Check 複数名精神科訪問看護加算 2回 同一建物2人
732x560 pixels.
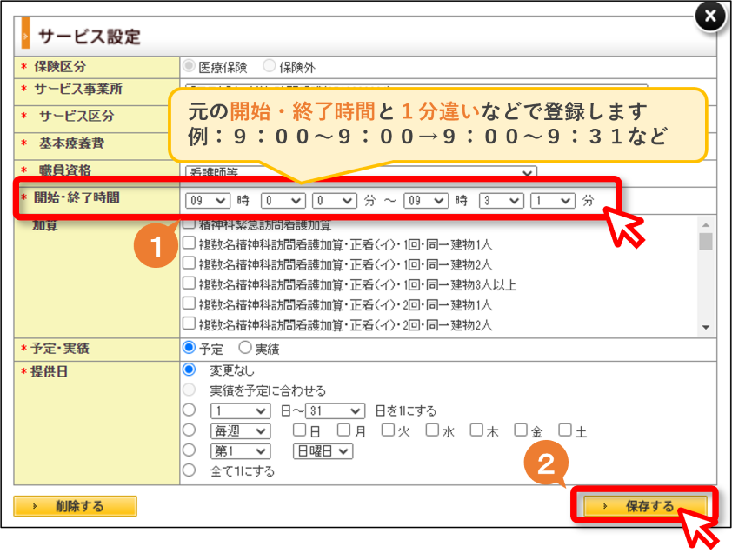point(189,323)
